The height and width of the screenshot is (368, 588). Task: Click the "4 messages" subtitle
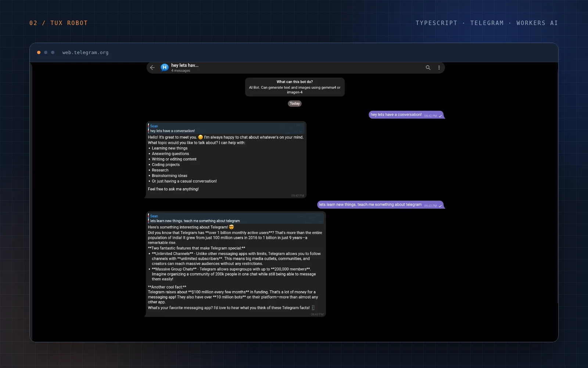click(x=181, y=71)
